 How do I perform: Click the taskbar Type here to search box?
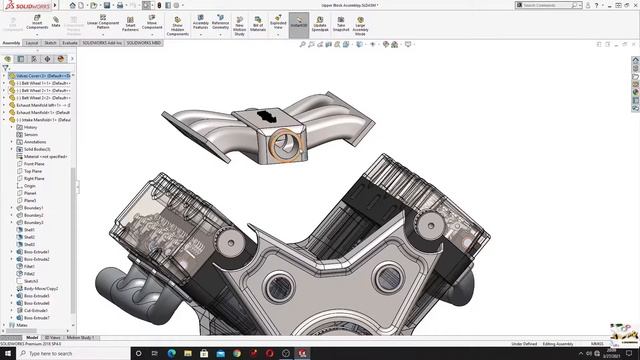point(73,353)
